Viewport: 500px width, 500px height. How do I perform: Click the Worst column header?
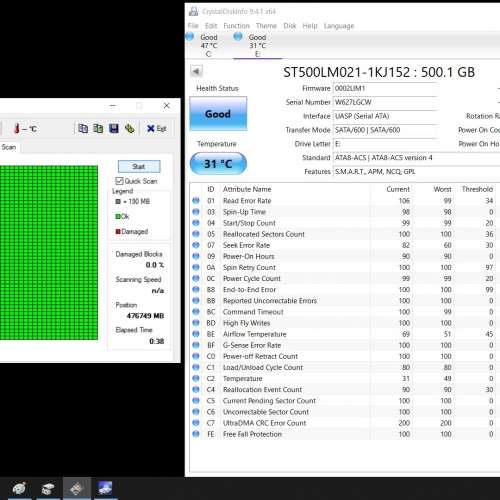point(442,189)
